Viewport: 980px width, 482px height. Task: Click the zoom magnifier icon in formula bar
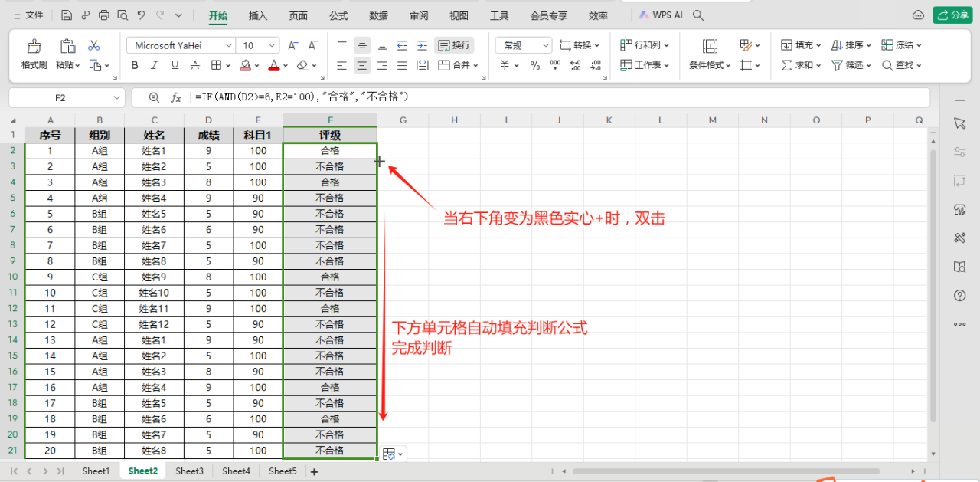(x=154, y=97)
